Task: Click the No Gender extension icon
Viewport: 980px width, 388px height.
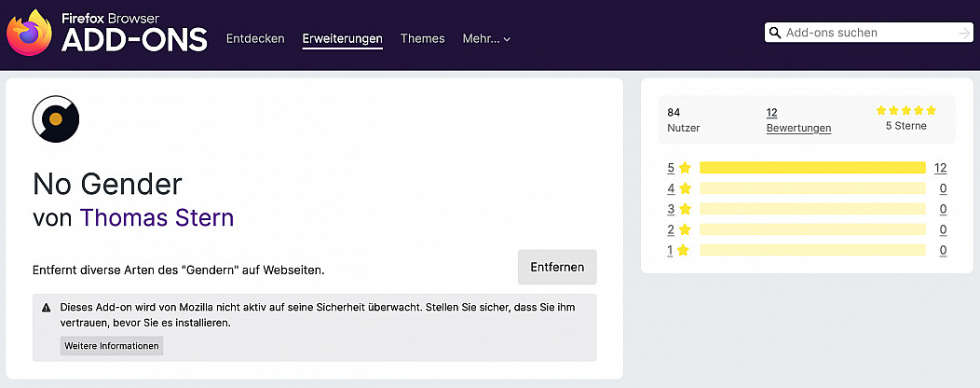Action: click(x=56, y=118)
